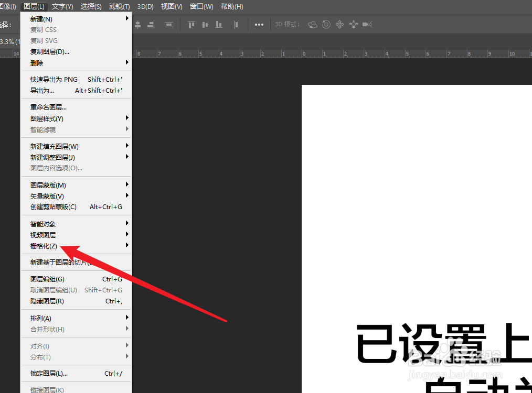Click the align vertical centers icon

click(205, 25)
